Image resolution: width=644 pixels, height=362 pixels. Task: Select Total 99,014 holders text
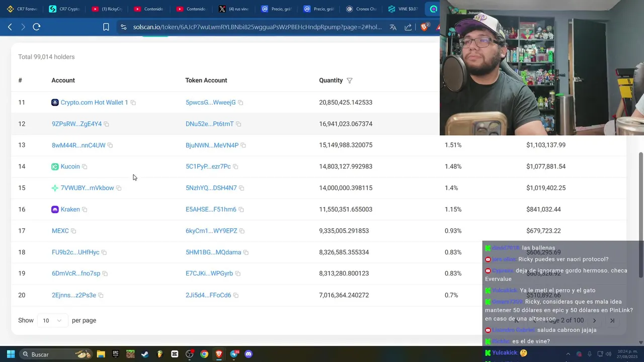click(46, 57)
